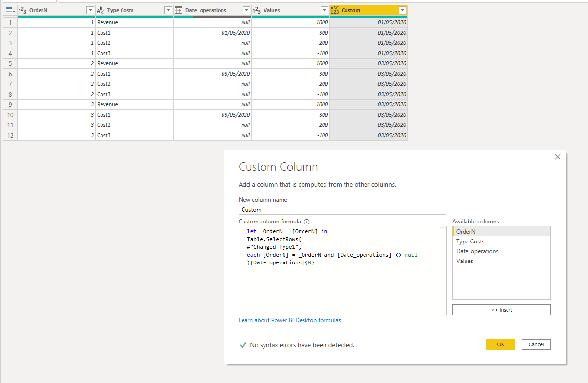The image size is (588, 383).
Task: Change Custom column ABC123 type icon
Action: click(x=335, y=10)
